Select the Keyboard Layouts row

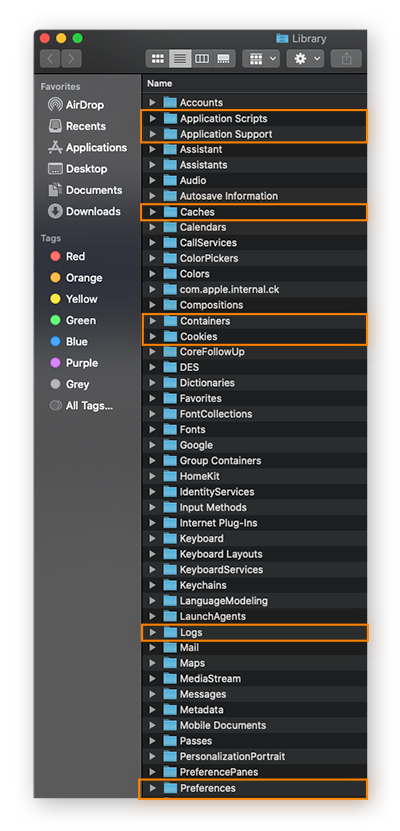point(254,554)
